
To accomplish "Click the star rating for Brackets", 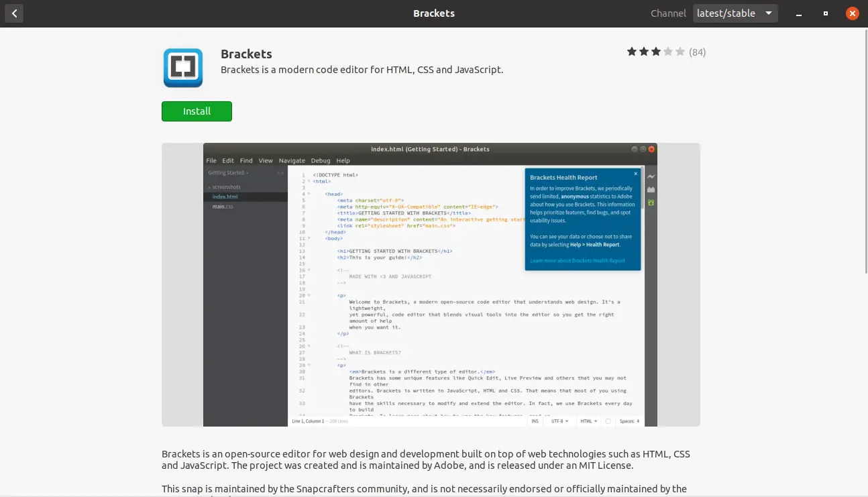I will pyautogui.click(x=656, y=52).
